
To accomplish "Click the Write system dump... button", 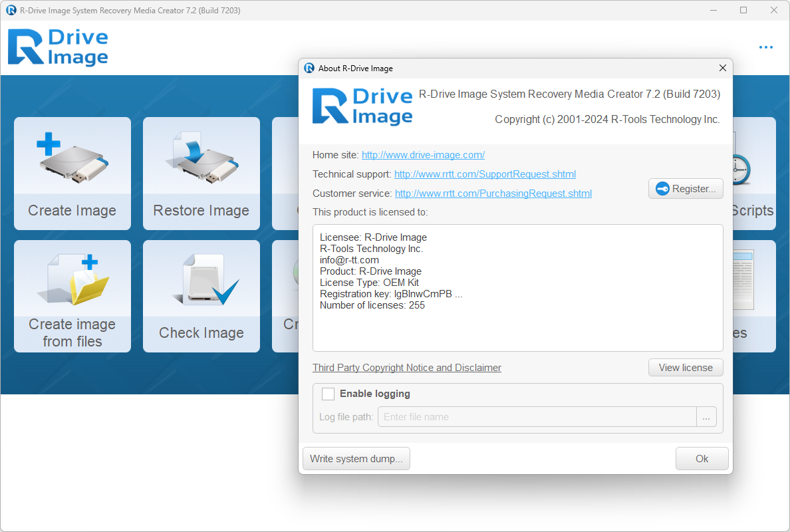I will (356, 458).
